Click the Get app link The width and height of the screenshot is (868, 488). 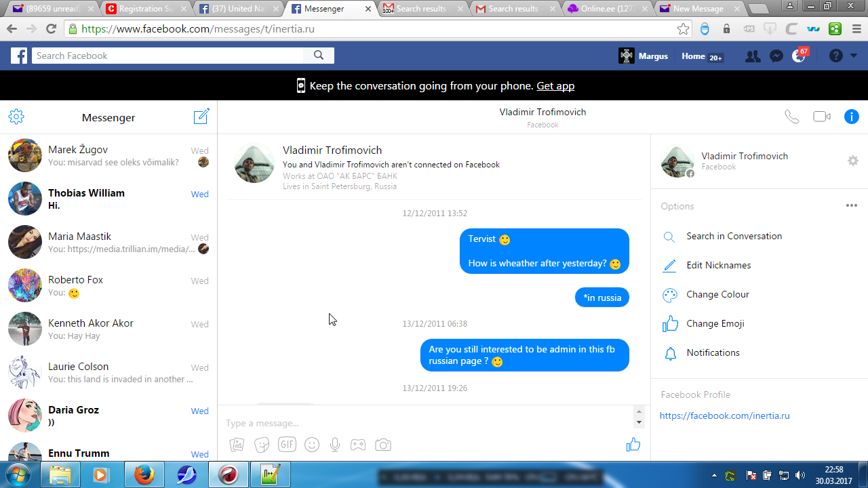click(555, 86)
